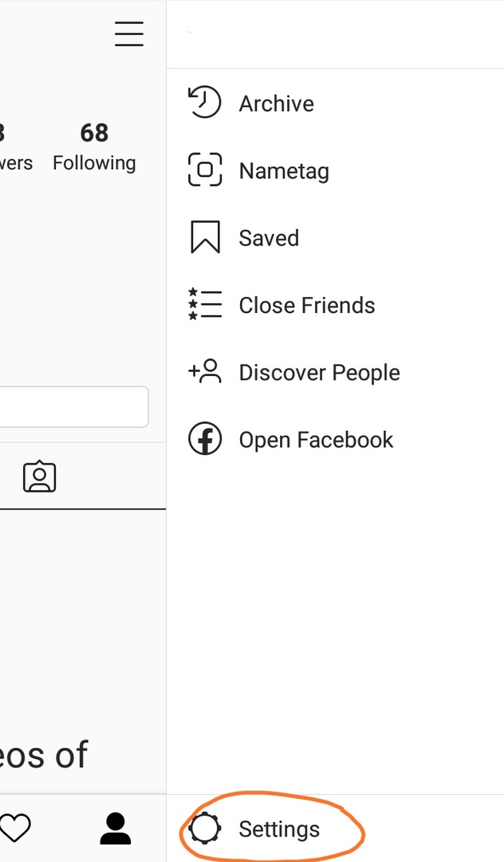Viewport: 504px width, 862px height.
Task: Open the Nametag menu item
Action: 284,171
